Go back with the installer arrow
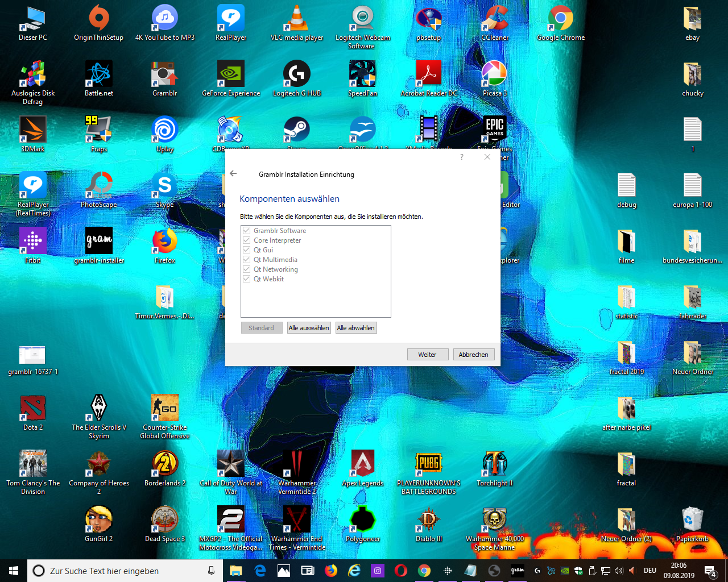This screenshot has width=728, height=582. click(x=233, y=174)
